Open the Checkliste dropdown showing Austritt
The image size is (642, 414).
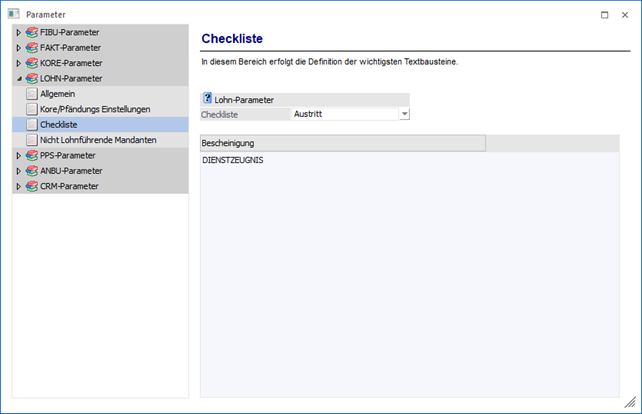(x=404, y=114)
